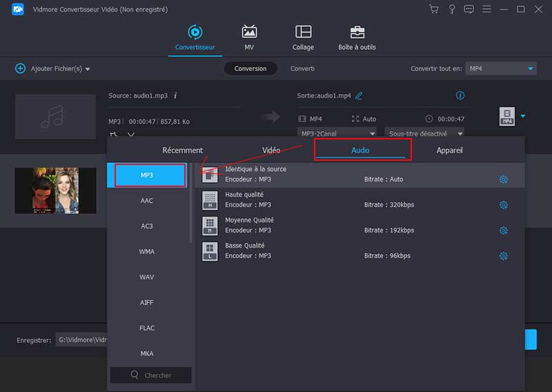
Task: Open the Vidéo format tab
Action: click(x=271, y=150)
